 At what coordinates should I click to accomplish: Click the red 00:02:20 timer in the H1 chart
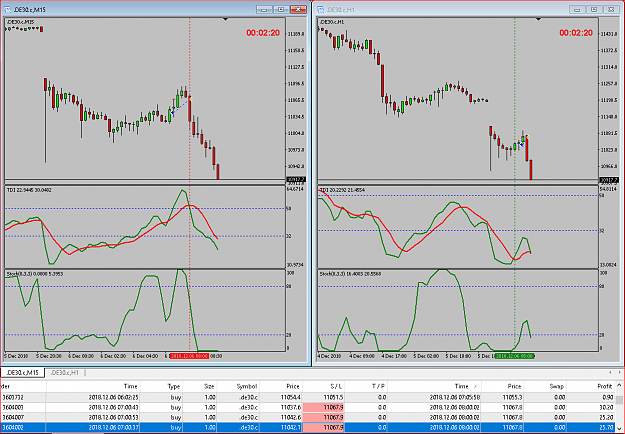tap(576, 33)
